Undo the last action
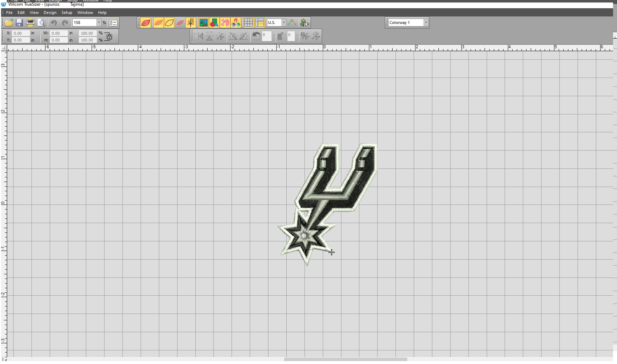Image resolution: width=617 pixels, height=364 pixels. click(x=53, y=23)
